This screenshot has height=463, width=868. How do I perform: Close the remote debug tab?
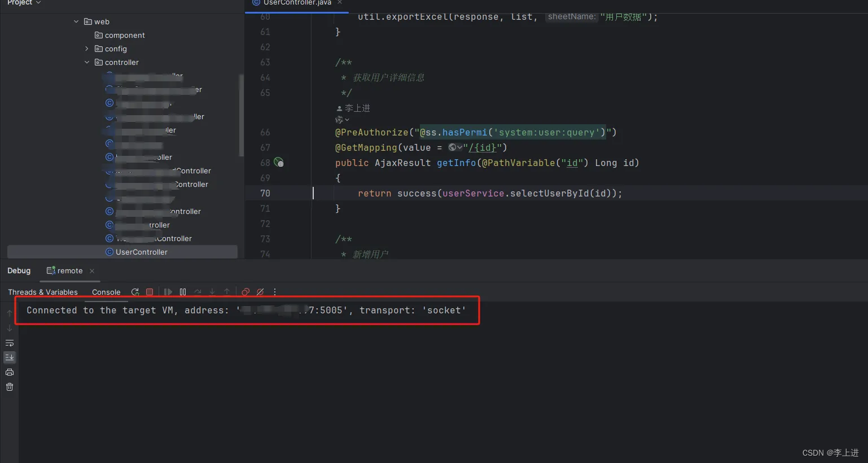(x=92, y=271)
